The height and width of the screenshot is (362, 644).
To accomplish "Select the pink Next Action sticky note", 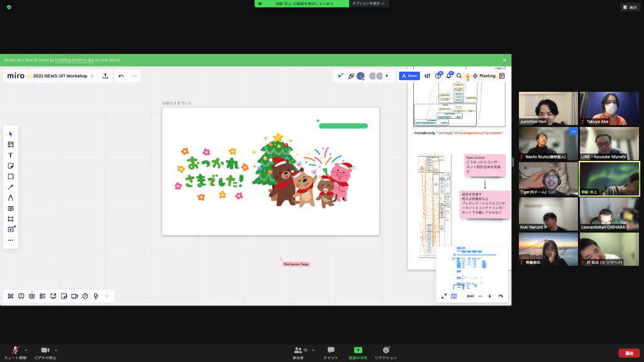I will click(x=485, y=165).
